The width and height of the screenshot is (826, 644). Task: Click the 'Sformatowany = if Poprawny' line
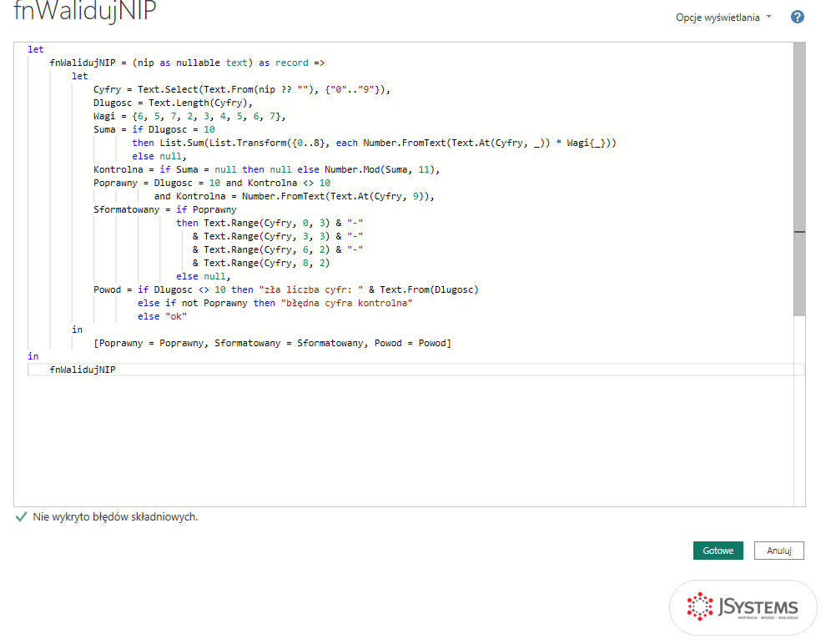[x=165, y=209]
